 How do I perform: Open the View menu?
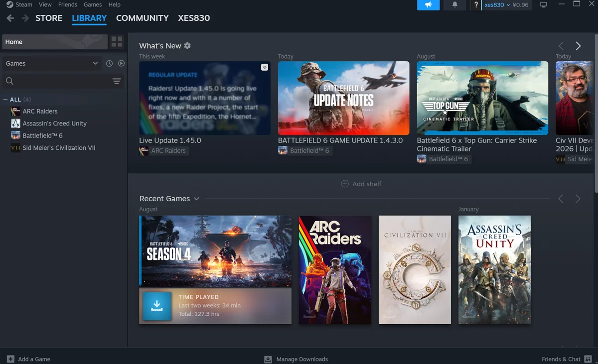45,4
